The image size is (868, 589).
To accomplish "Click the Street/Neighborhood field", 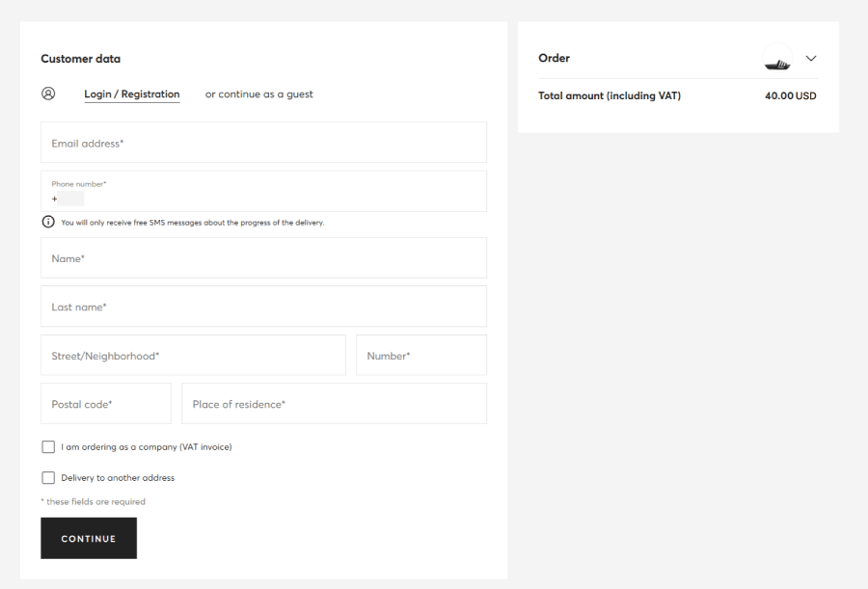I will (x=193, y=355).
